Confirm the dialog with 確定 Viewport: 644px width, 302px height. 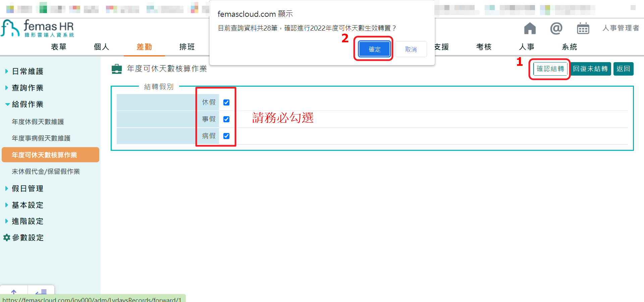[x=375, y=49]
